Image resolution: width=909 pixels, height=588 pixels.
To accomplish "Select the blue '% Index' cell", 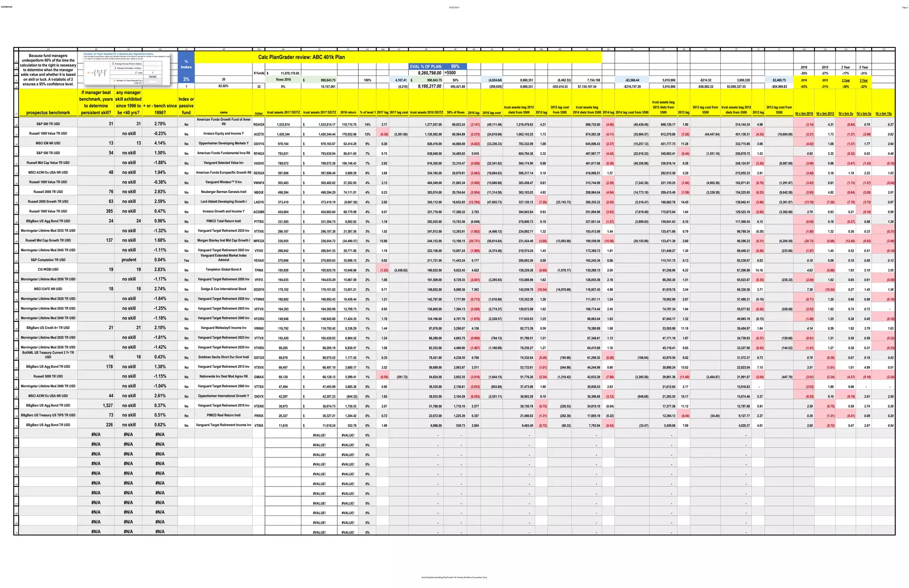I will pyautogui.click(x=186, y=64).
